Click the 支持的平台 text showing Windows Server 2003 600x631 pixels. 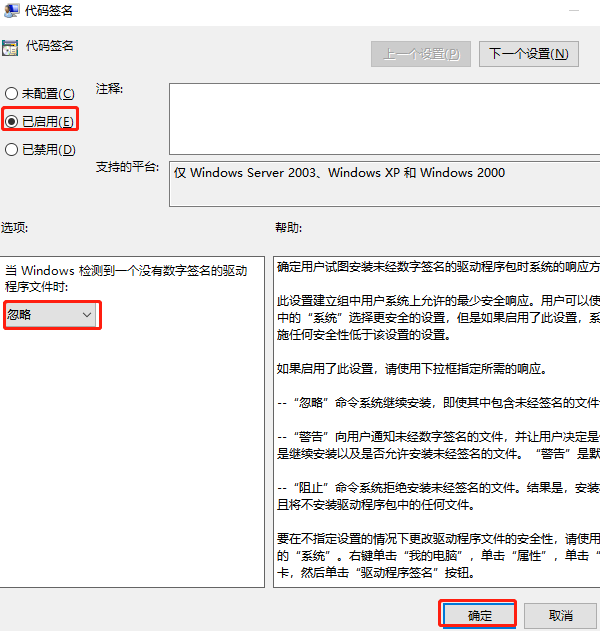click(x=340, y=173)
